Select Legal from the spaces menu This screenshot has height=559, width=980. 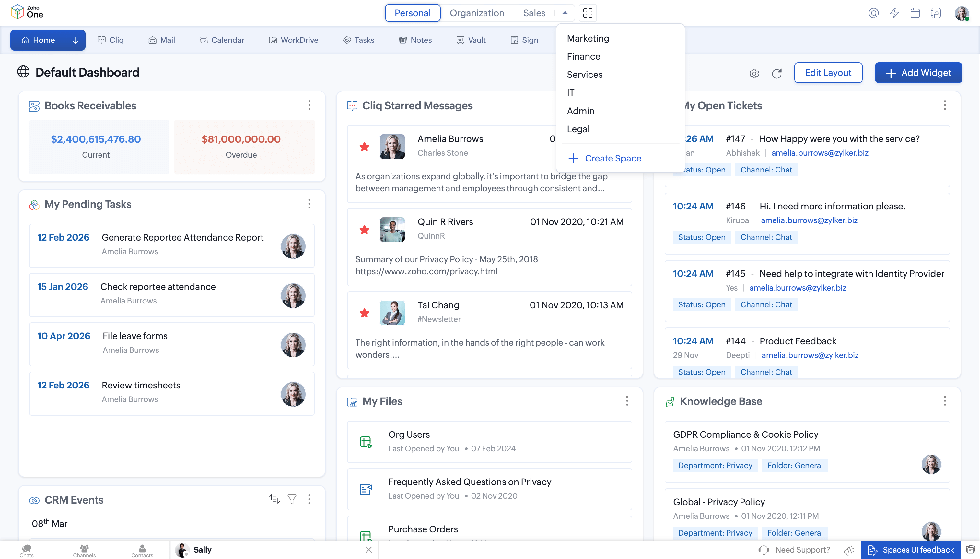(x=578, y=129)
